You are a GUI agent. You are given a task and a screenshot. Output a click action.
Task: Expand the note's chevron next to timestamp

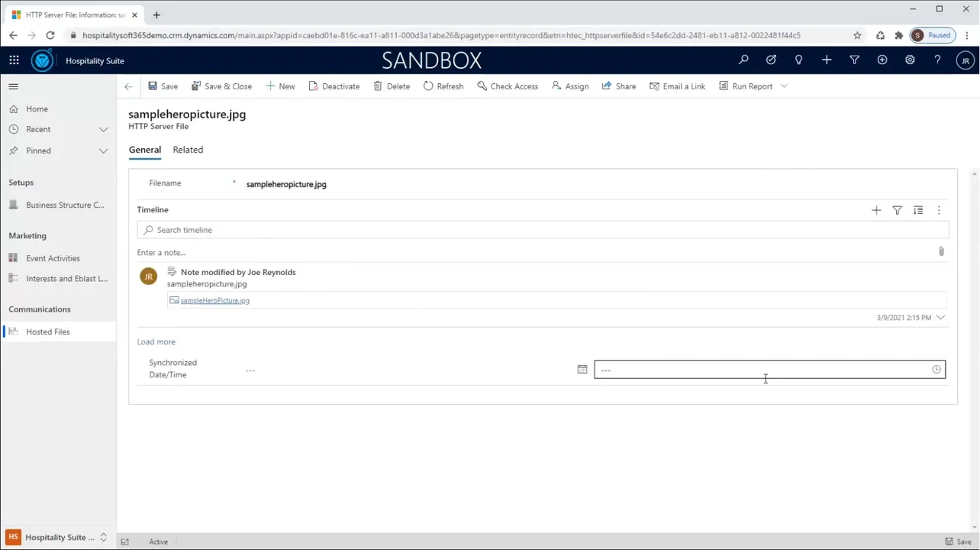coord(940,317)
